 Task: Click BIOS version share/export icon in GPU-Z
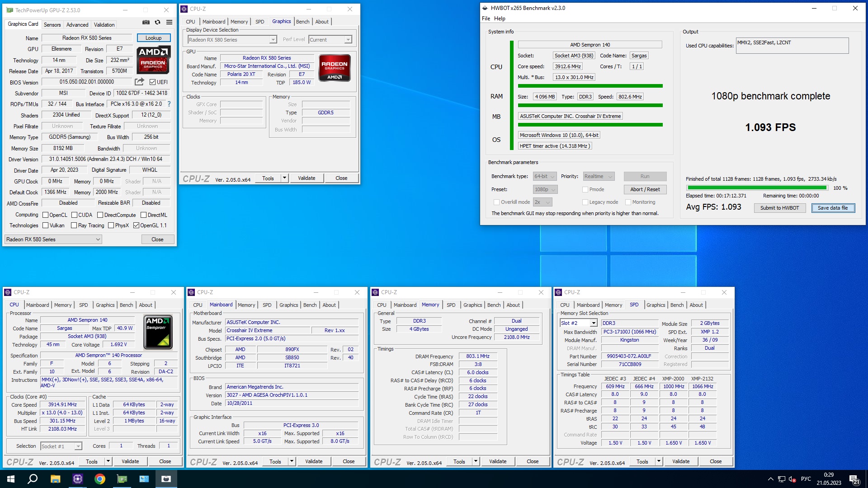139,82
